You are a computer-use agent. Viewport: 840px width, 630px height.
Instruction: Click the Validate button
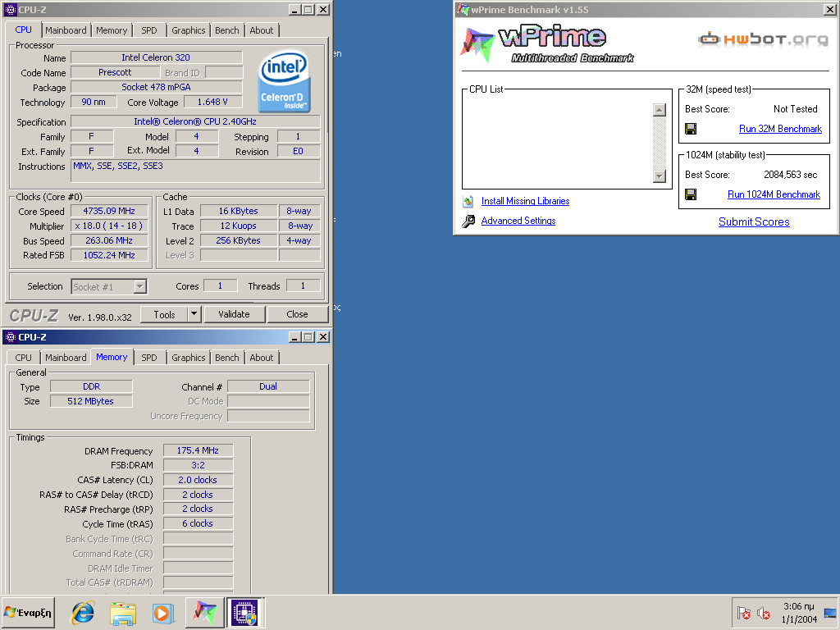(x=234, y=314)
